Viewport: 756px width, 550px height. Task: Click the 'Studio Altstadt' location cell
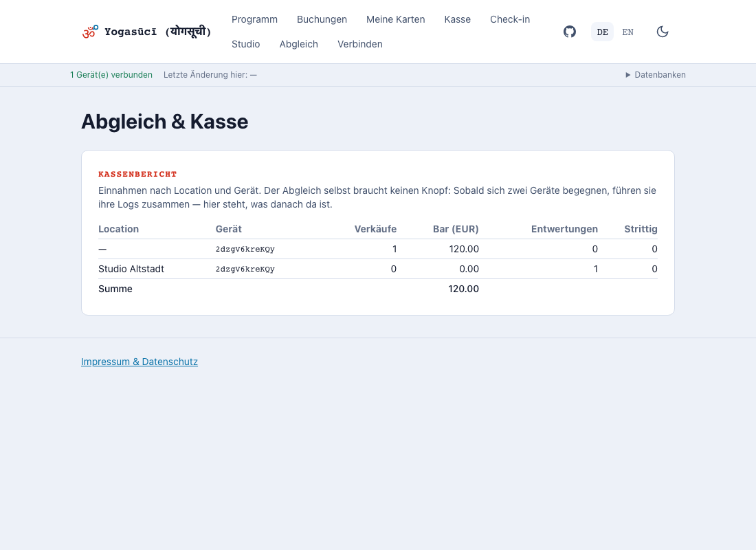pos(131,269)
